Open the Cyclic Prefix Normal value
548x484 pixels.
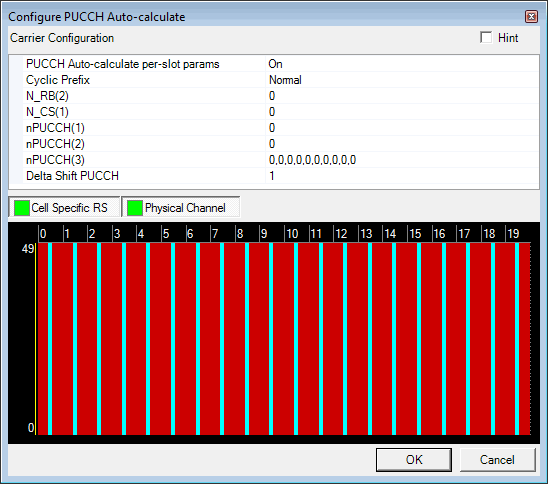tap(402, 80)
